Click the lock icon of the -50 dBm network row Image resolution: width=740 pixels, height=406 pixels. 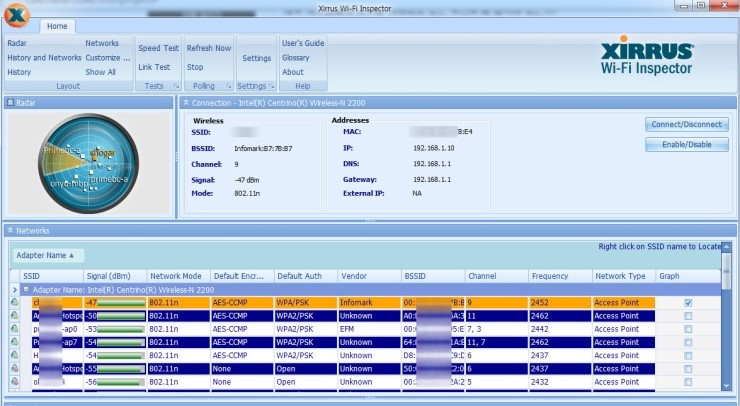(x=15, y=315)
